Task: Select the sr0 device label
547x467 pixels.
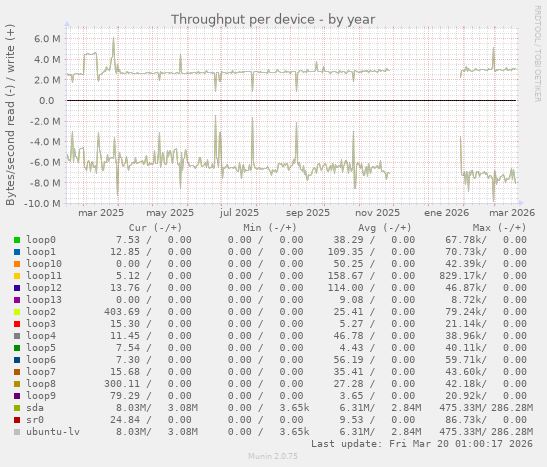Action: (35, 420)
